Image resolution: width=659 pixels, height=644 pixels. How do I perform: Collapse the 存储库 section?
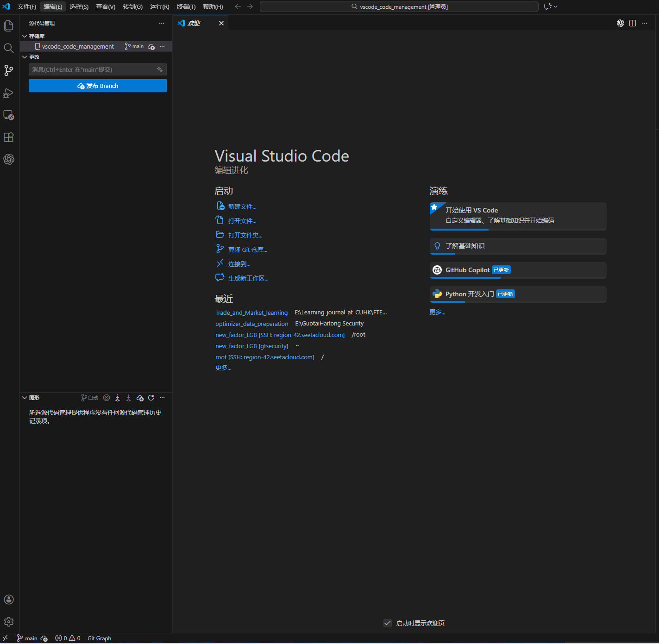click(25, 36)
